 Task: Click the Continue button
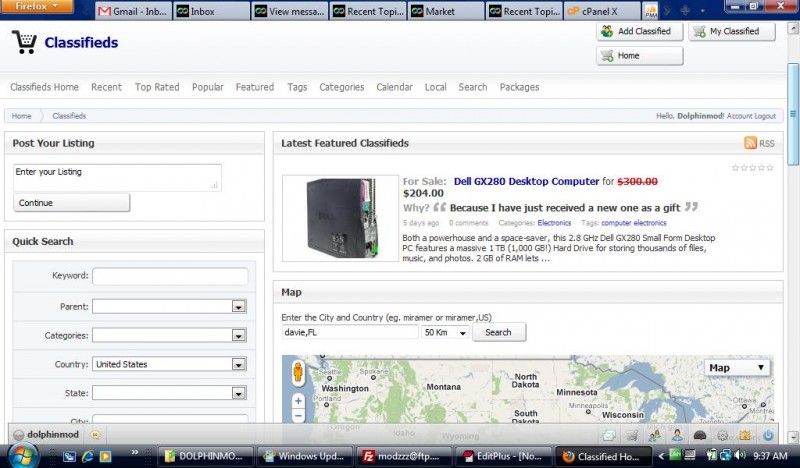click(x=71, y=203)
